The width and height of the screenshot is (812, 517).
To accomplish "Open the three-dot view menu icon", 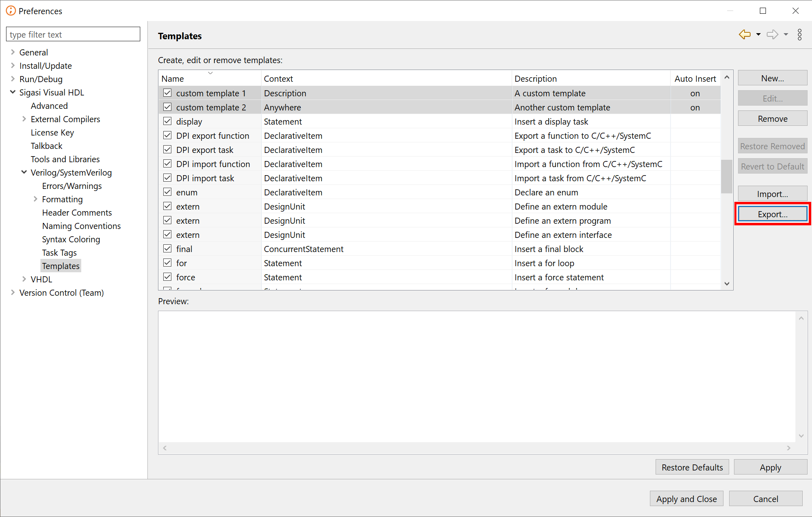I will (x=799, y=35).
